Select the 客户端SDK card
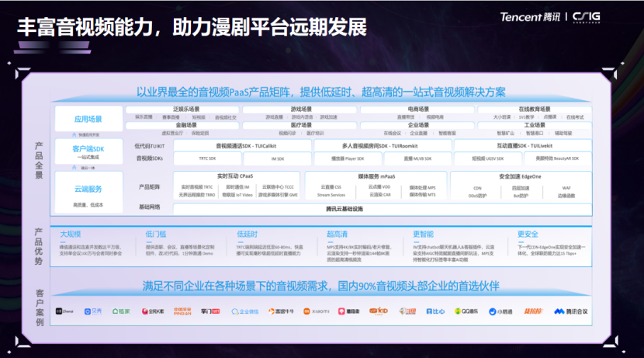This screenshot has height=358, width=644. [x=88, y=151]
